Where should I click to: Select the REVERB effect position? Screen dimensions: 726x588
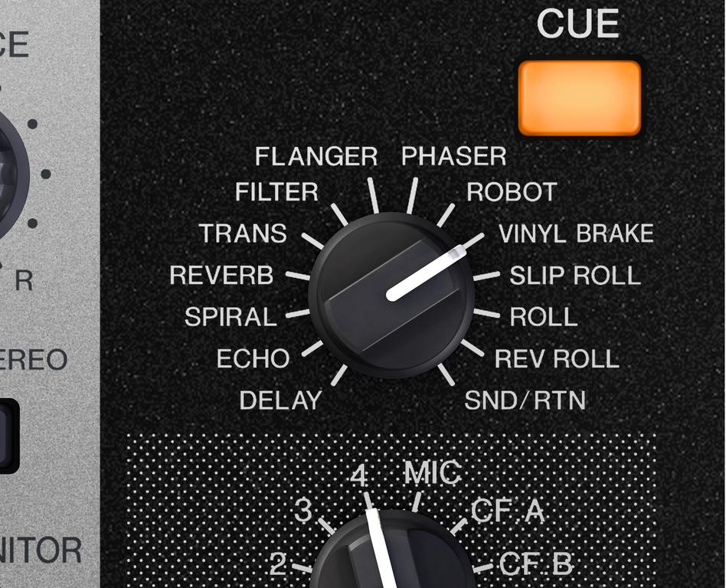pos(221,276)
